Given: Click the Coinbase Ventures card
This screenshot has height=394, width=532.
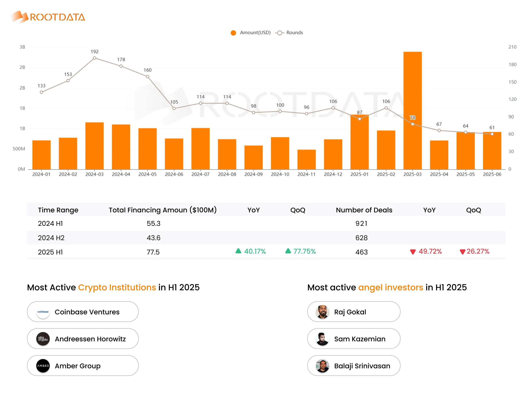Looking at the screenshot, I should (83, 312).
